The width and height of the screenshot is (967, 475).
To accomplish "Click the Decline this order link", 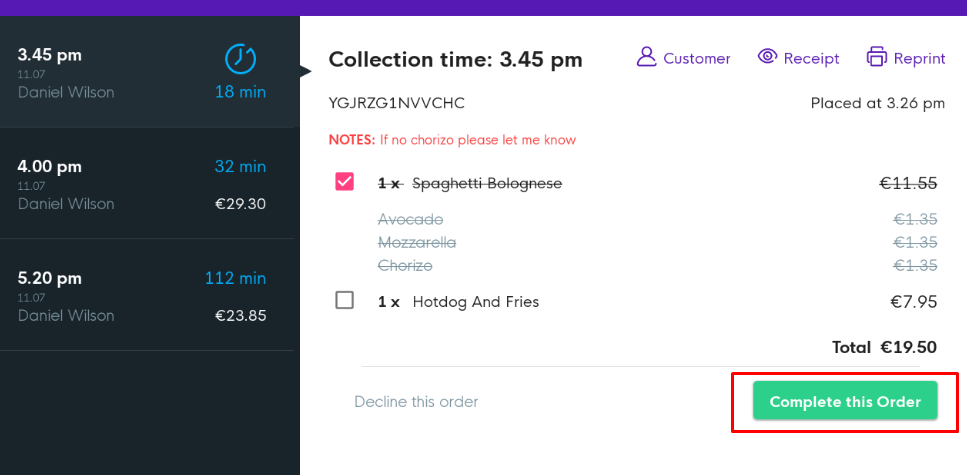I will [x=416, y=402].
